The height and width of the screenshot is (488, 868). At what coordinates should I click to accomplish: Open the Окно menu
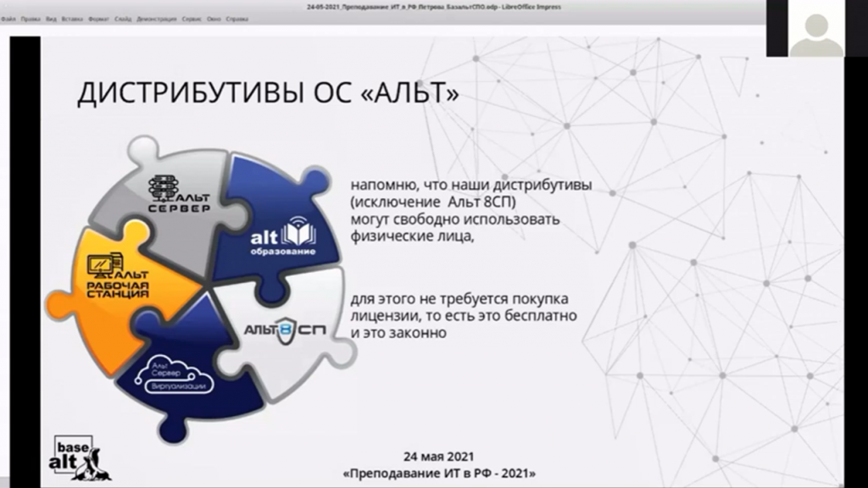tap(214, 19)
